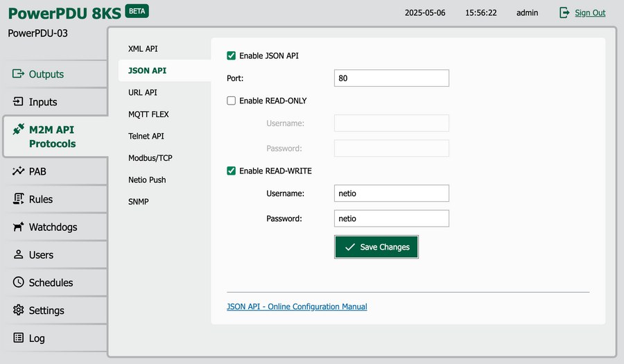Uncheck Enable READ-WRITE checkbox
The image size is (624, 364).
231,171
